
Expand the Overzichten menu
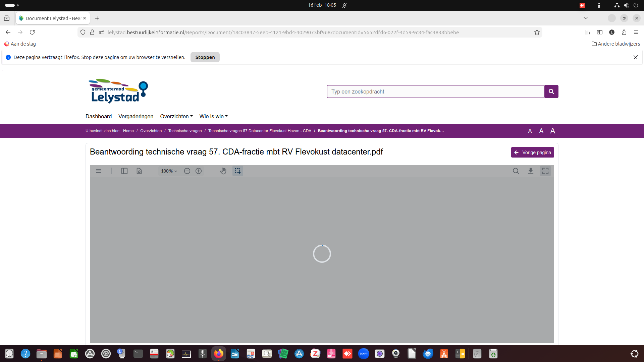176,116
